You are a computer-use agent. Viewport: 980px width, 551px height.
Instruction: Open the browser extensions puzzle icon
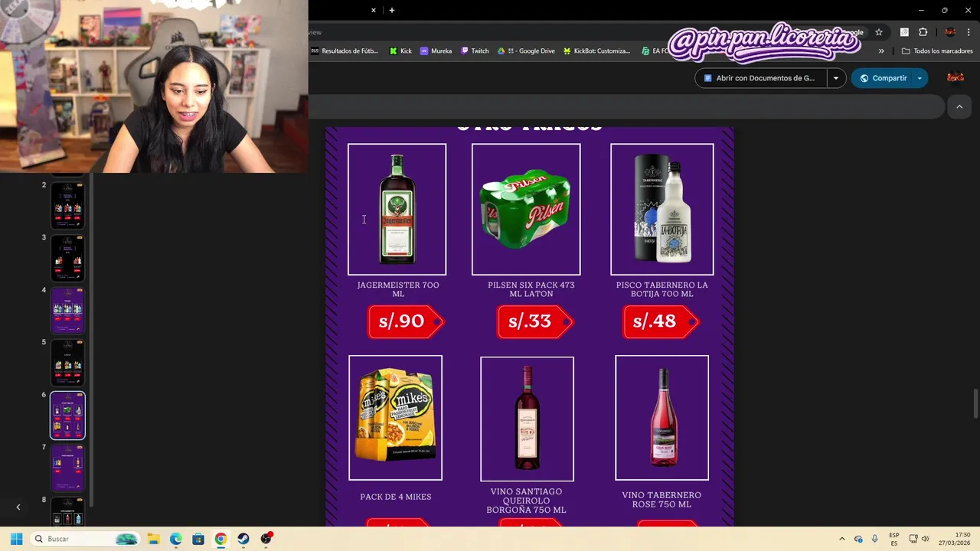tap(923, 32)
